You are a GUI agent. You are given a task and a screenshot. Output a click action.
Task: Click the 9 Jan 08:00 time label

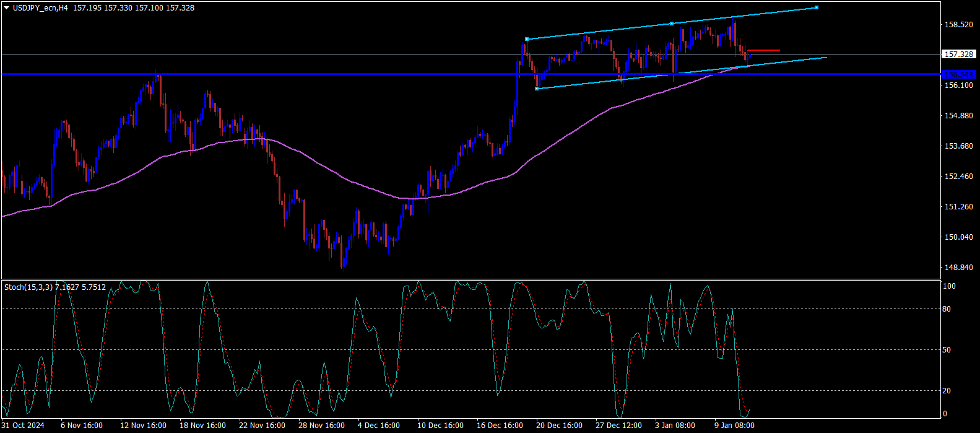734,426
